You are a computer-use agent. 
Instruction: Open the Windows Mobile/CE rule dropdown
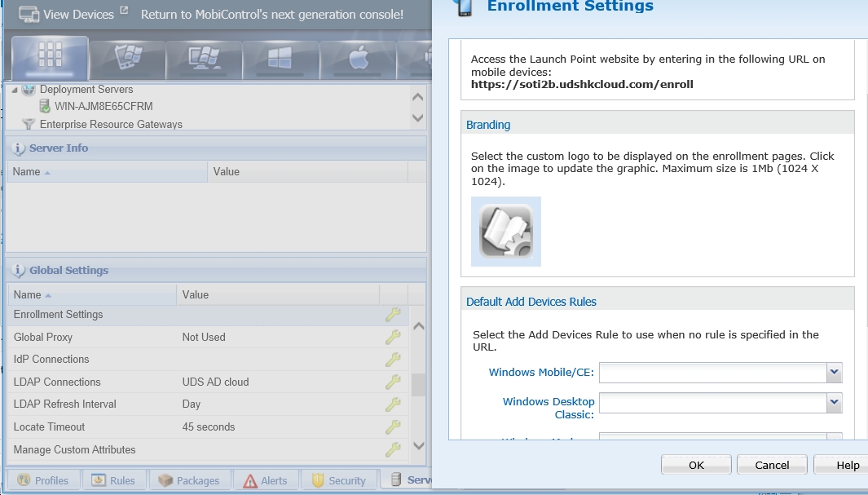click(833, 373)
